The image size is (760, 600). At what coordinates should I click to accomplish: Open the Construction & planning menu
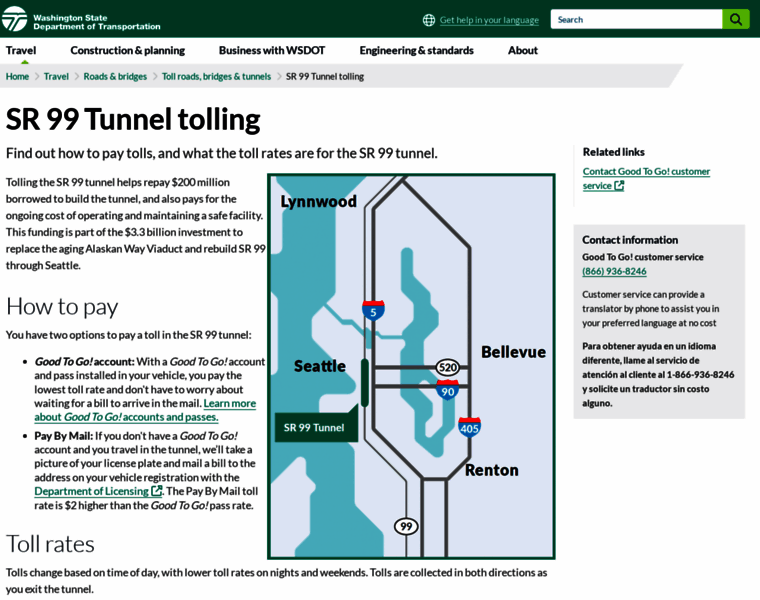(127, 50)
